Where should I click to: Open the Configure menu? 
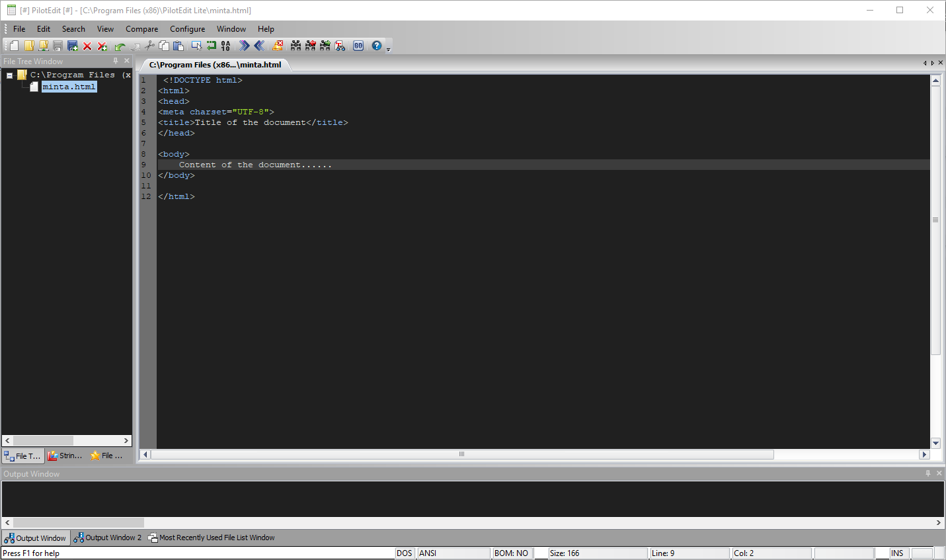pos(187,29)
